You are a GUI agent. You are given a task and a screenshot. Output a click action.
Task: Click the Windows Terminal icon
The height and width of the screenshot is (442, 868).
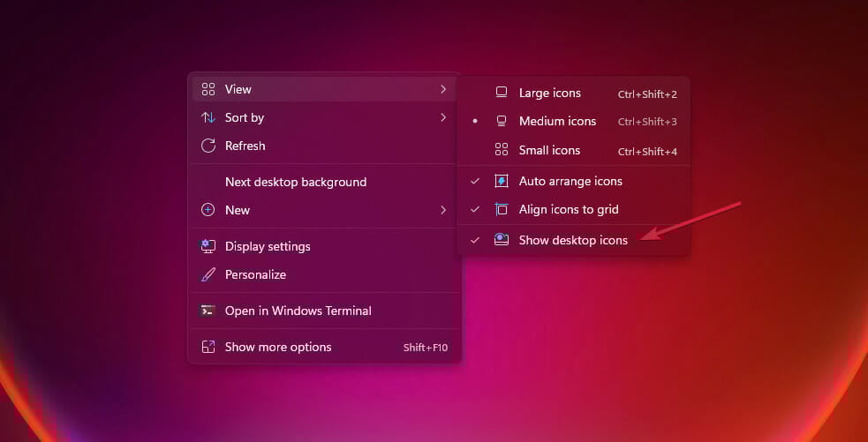[x=208, y=311]
